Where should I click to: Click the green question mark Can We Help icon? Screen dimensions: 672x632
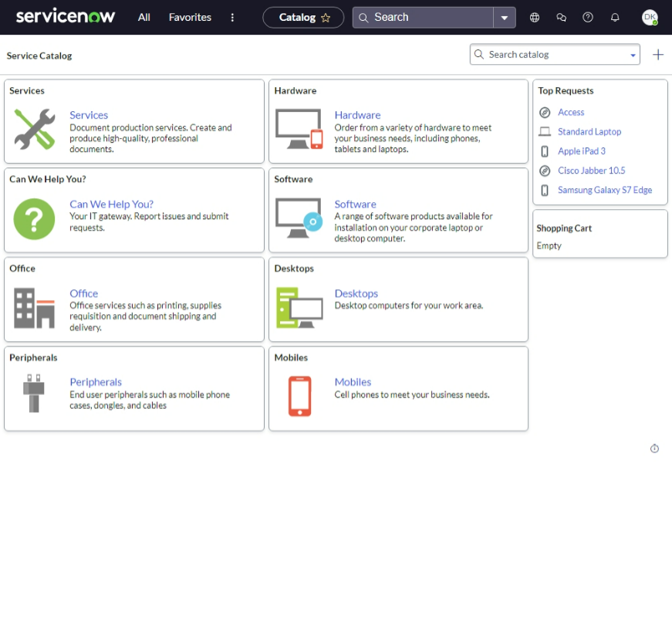pyautogui.click(x=34, y=219)
